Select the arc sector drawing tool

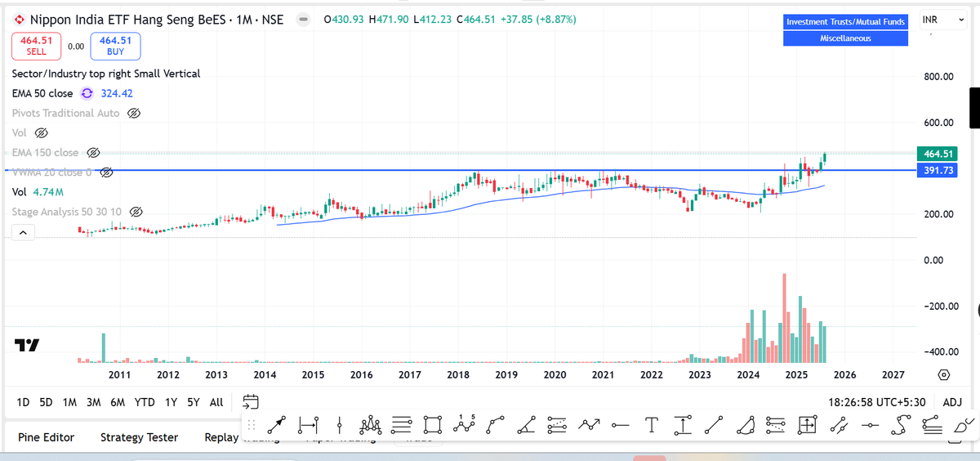point(745,424)
